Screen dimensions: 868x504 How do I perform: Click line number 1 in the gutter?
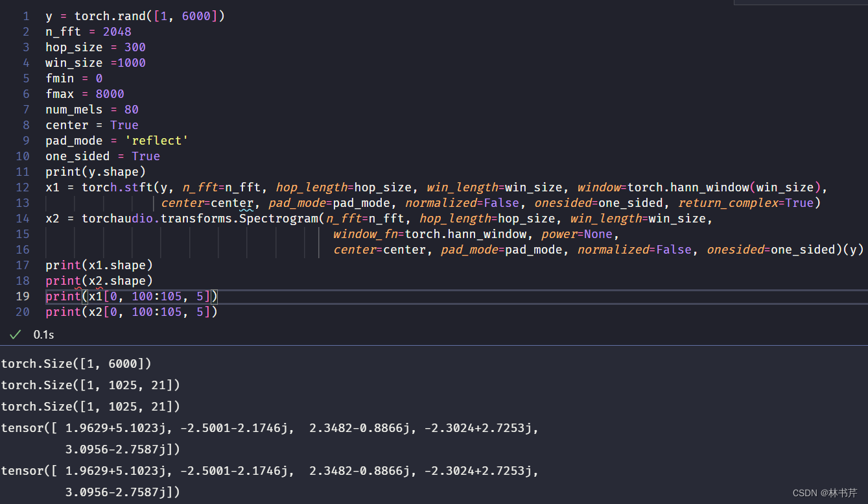pyautogui.click(x=26, y=16)
